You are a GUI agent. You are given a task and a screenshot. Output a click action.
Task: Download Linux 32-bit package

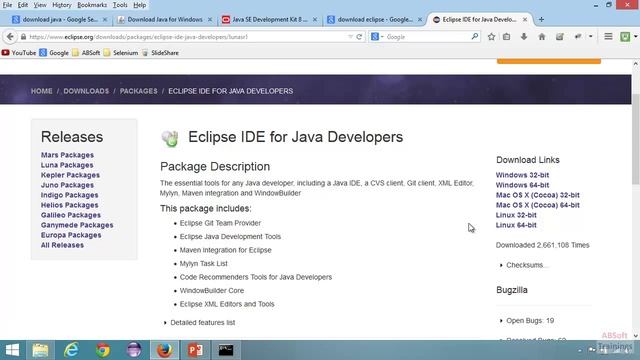[x=516, y=215]
